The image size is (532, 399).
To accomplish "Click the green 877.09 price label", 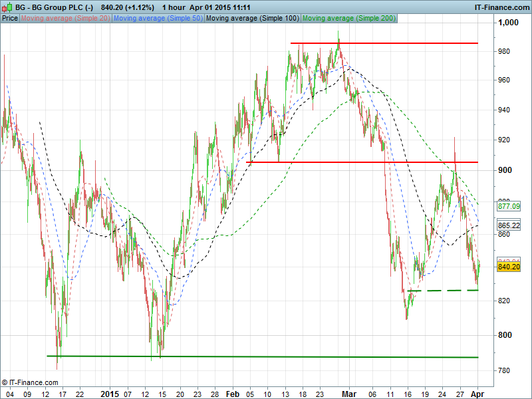I will click(509, 207).
